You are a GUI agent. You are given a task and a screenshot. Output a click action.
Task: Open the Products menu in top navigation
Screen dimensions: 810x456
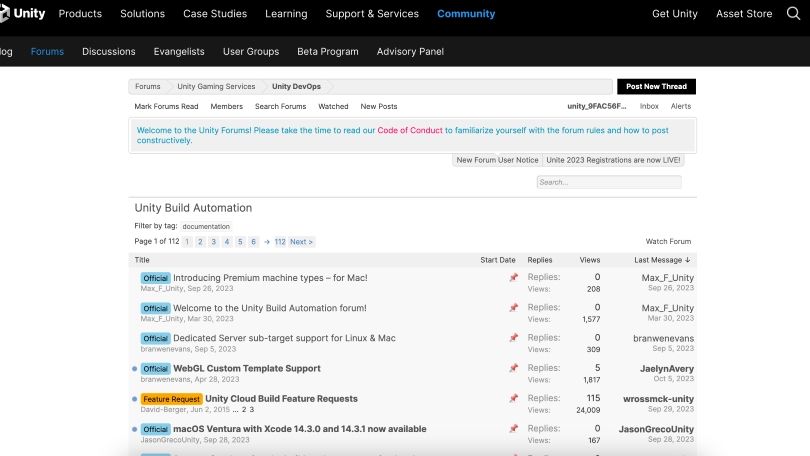pyautogui.click(x=80, y=14)
